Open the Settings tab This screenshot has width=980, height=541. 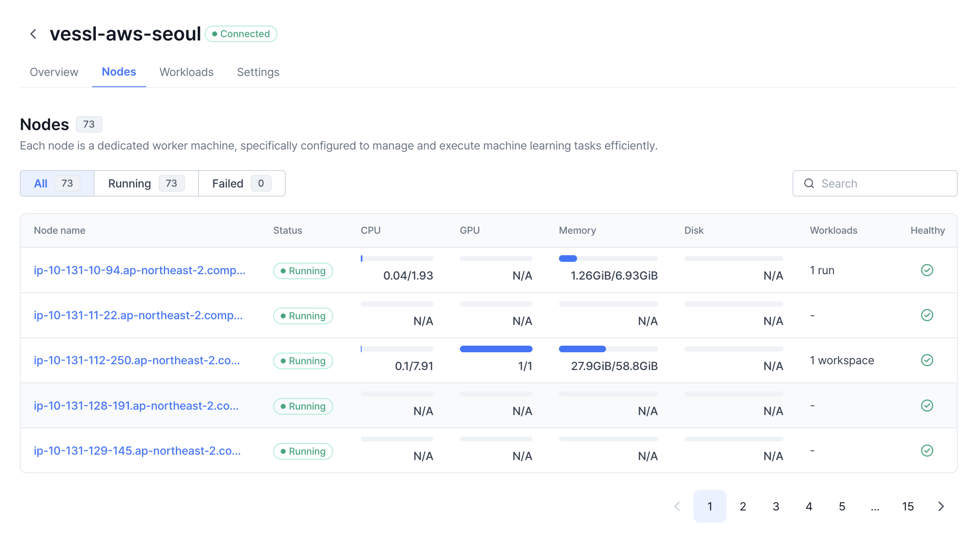258,72
